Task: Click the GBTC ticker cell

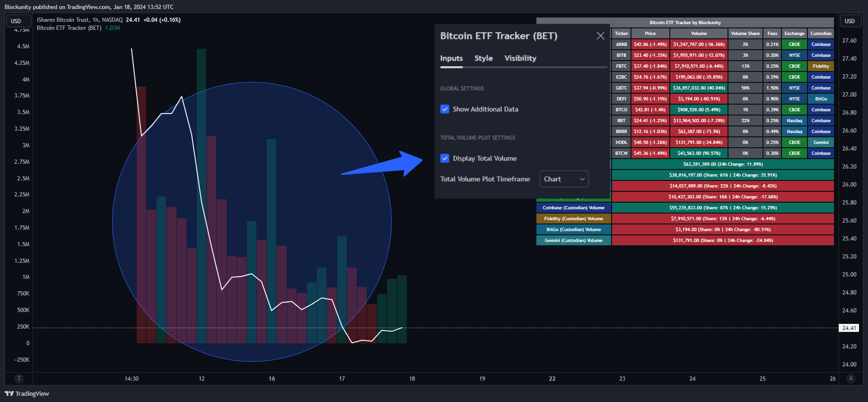Action: click(622, 88)
